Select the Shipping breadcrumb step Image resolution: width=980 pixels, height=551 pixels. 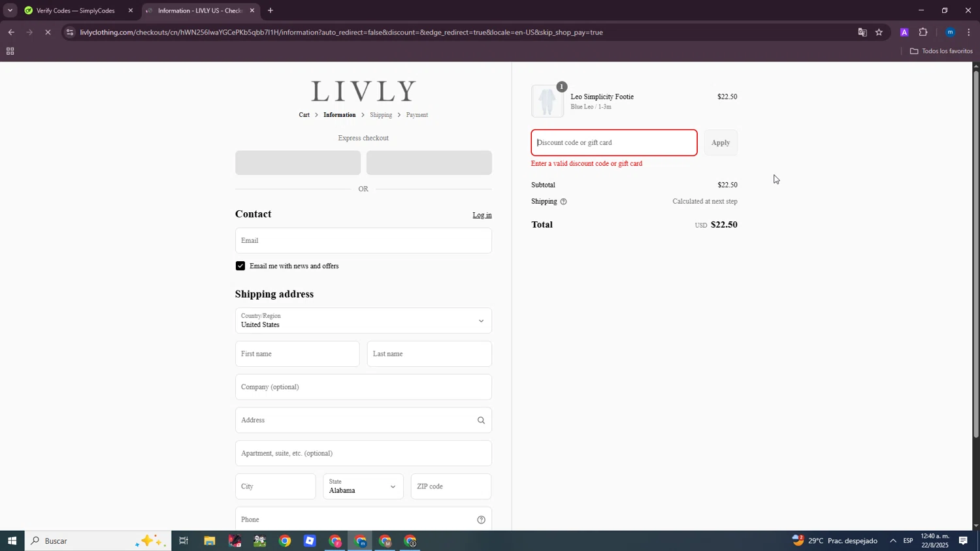(x=381, y=115)
